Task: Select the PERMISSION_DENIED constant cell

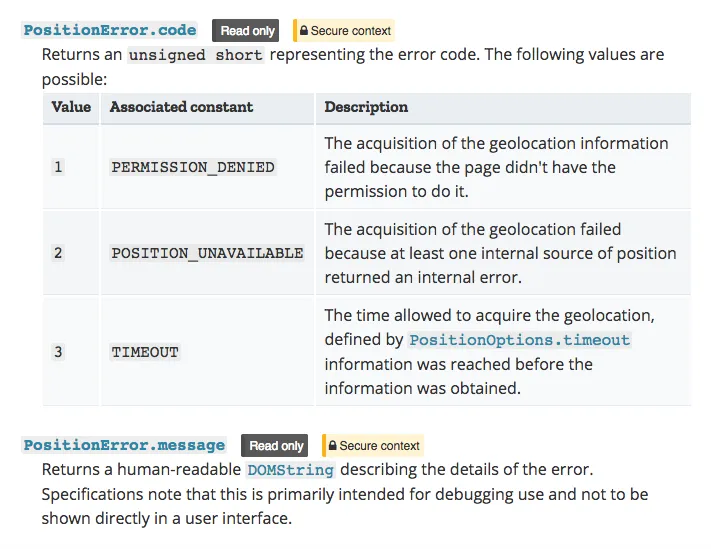Action: coord(193,167)
